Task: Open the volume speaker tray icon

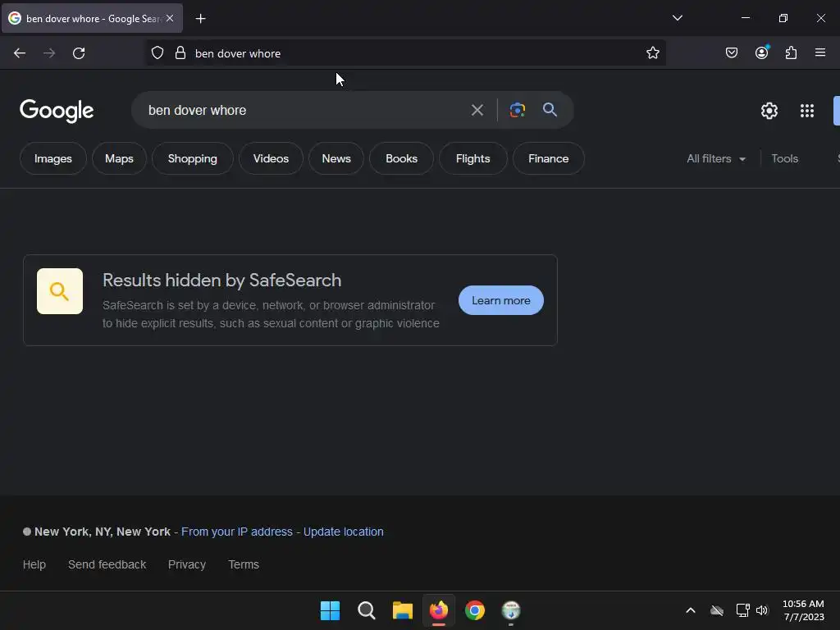Action: pyautogui.click(x=762, y=610)
